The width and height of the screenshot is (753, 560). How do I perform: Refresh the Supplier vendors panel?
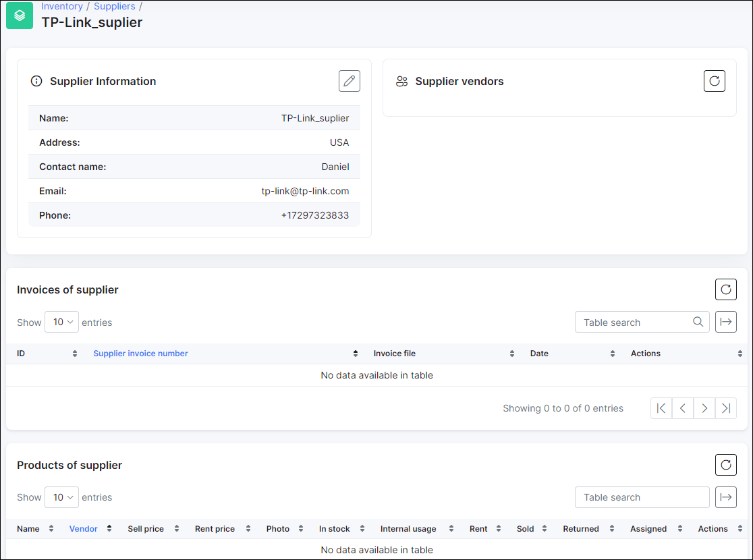tap(714, 81)
